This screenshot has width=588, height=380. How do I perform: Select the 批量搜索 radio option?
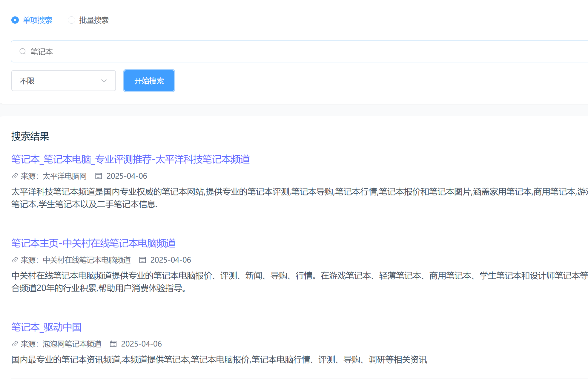(x=71, y=20)
